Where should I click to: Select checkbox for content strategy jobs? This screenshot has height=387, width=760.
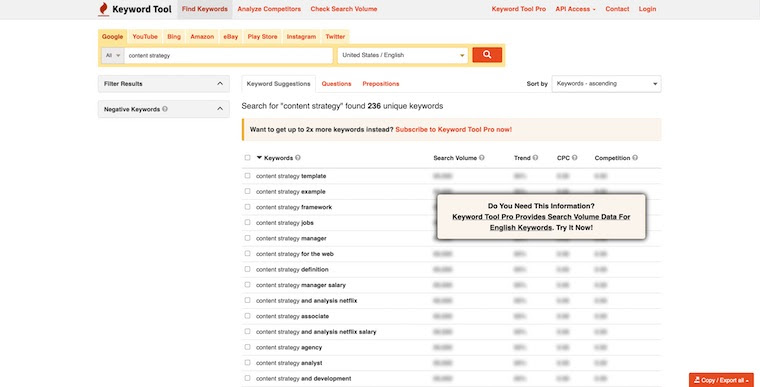click(x=247, y=222)
